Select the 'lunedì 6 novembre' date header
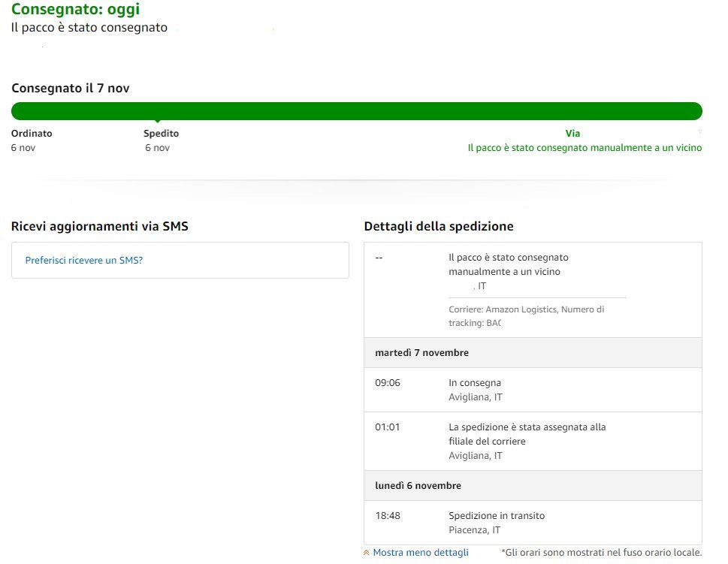 (418, 486)
